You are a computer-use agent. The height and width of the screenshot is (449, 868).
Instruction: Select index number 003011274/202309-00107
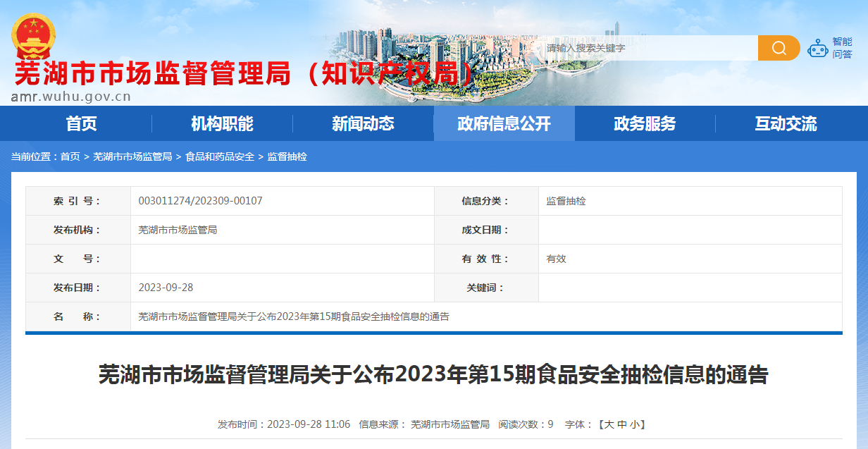tap(200, 201)
